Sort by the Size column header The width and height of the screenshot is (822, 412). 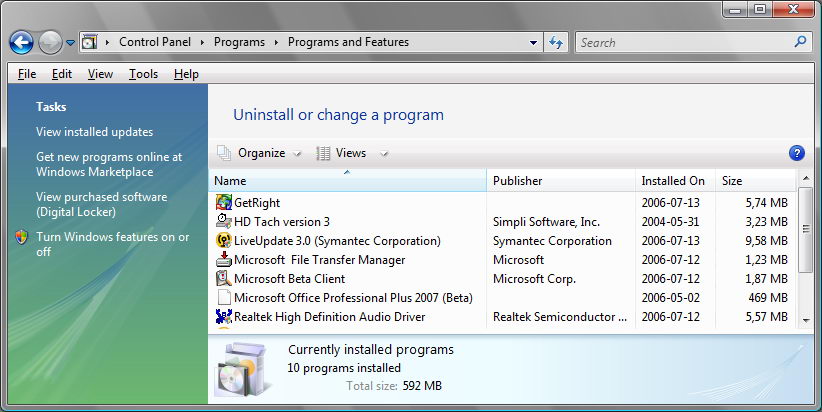point(756,180)
